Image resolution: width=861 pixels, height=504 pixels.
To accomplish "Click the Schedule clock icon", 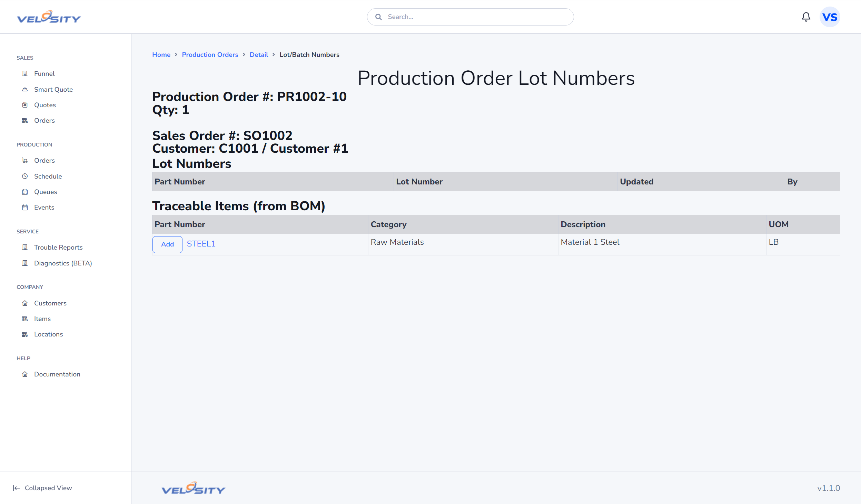I will (x=25, y=176).
